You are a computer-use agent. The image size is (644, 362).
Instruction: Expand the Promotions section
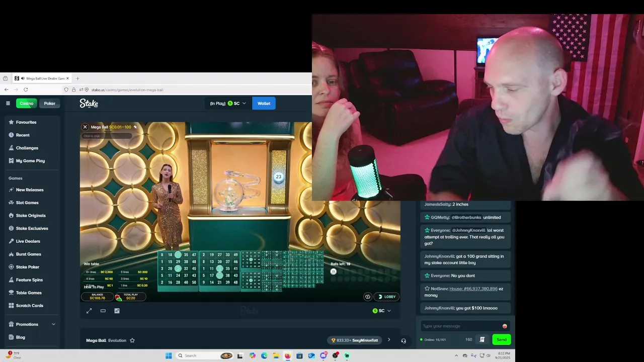pos(32,324)
